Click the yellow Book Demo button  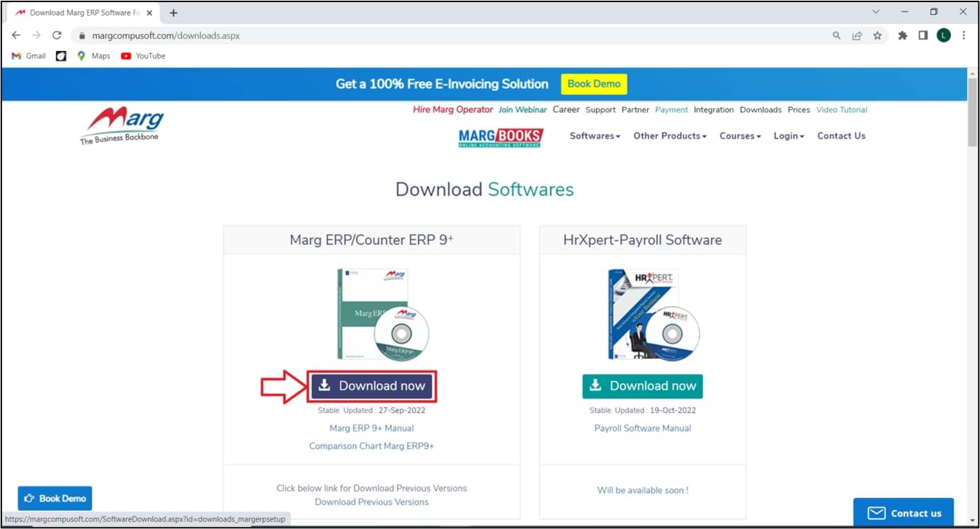[x=594, y=84]
